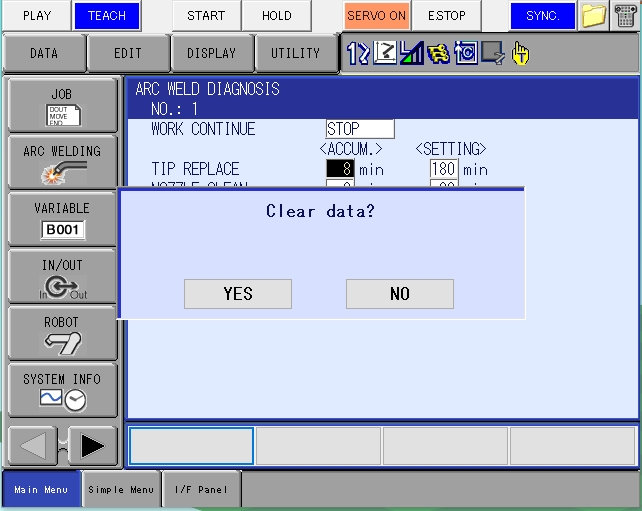Image resolution: width=642 pixels, height=511 pixels.
Task: Click the gray screen state icon
Action: [493, 53]
